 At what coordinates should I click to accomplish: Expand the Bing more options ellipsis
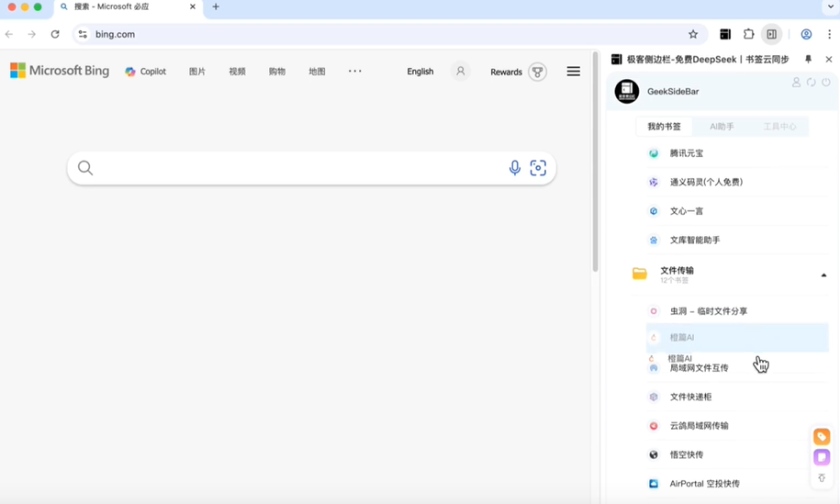click(x=354, y=71)
